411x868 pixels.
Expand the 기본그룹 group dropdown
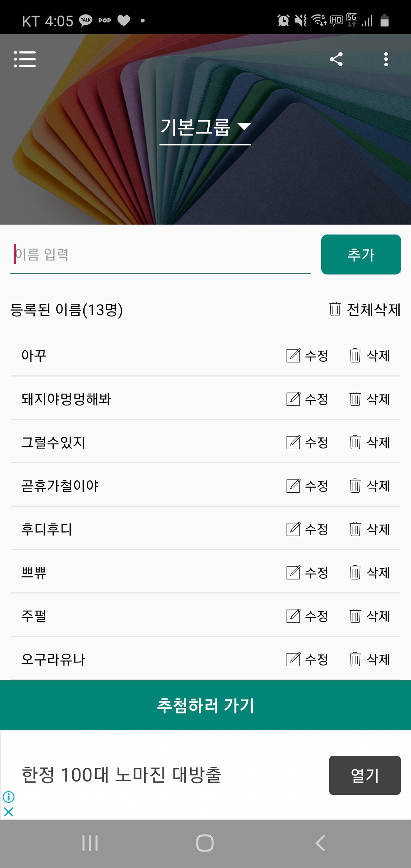(x=205, y=127)
